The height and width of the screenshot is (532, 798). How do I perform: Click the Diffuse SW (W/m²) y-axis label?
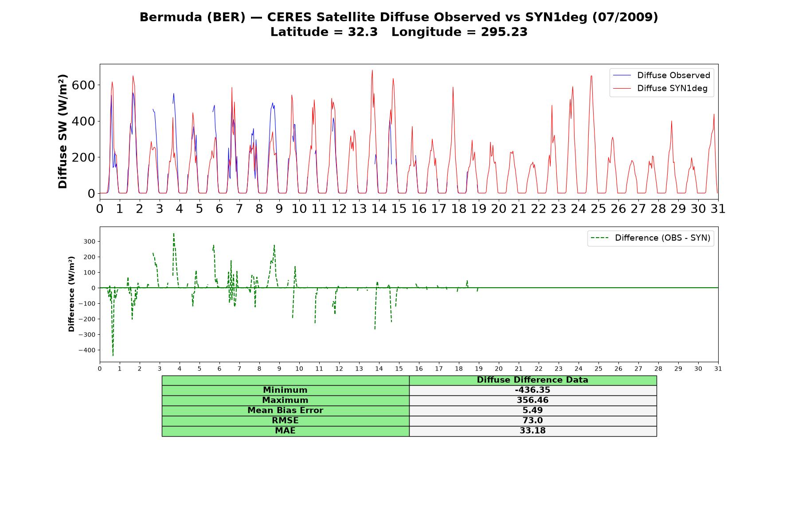pos(63,132)
